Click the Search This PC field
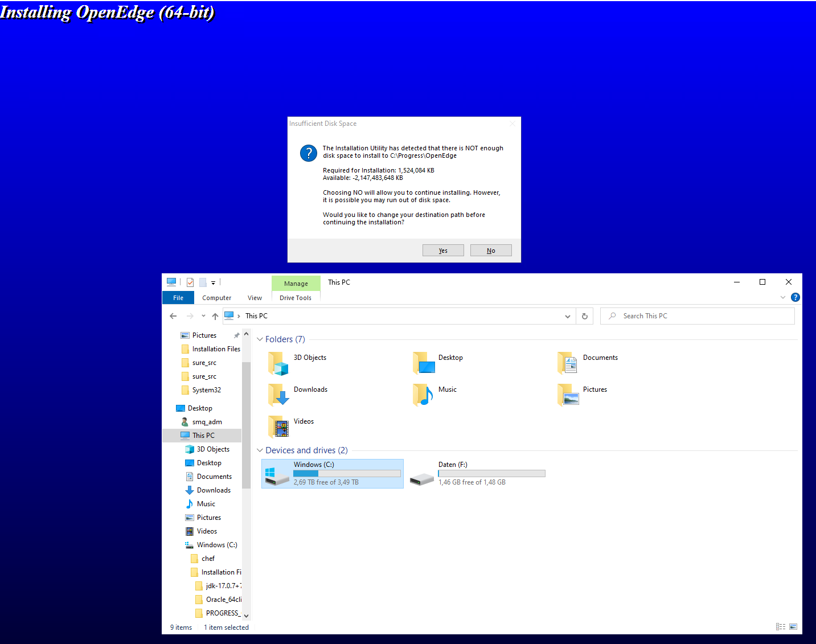The image size is (816, 644). click(x=698, y=316)
